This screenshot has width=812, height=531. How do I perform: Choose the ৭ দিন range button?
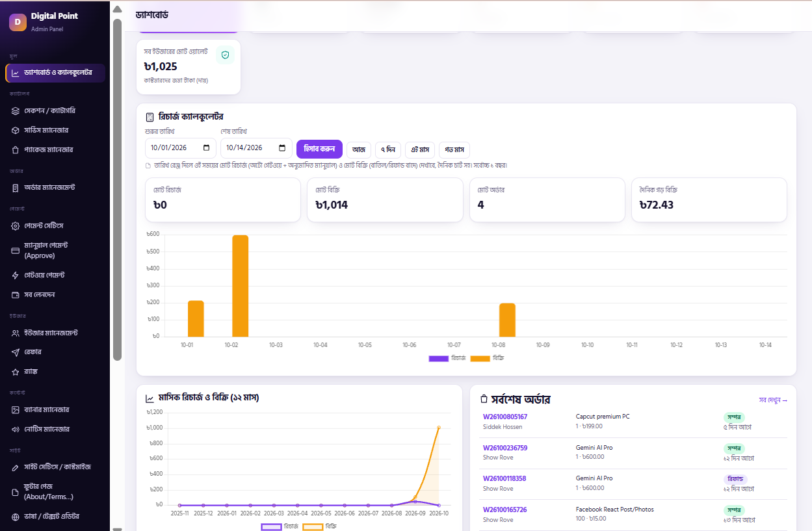click(x=388, y=149)
